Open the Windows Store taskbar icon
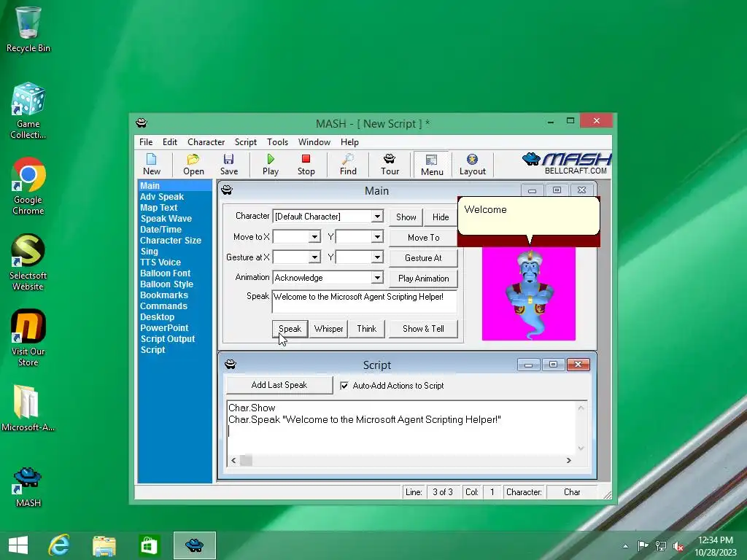Screen dimensions: 747x560 tap(149, 545)
